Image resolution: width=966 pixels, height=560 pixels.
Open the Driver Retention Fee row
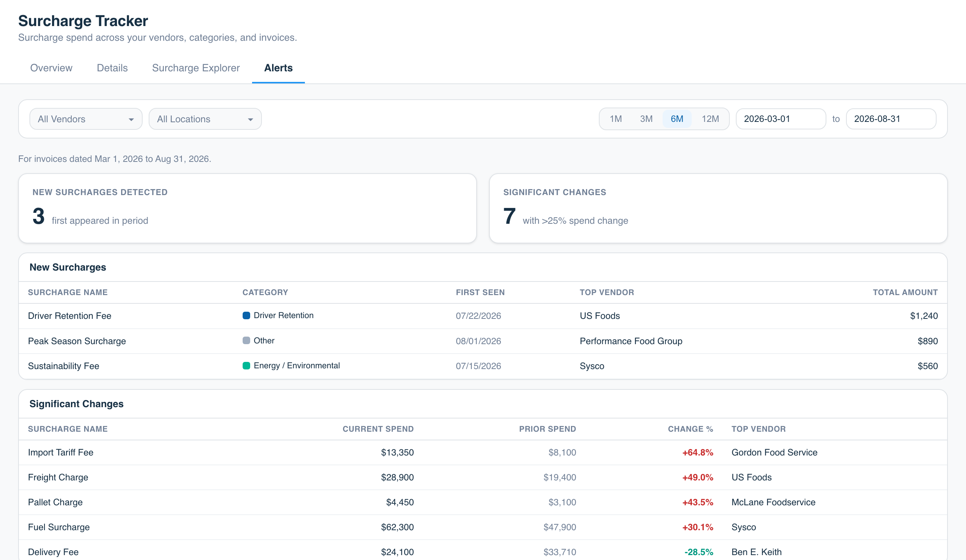point(483,316)
